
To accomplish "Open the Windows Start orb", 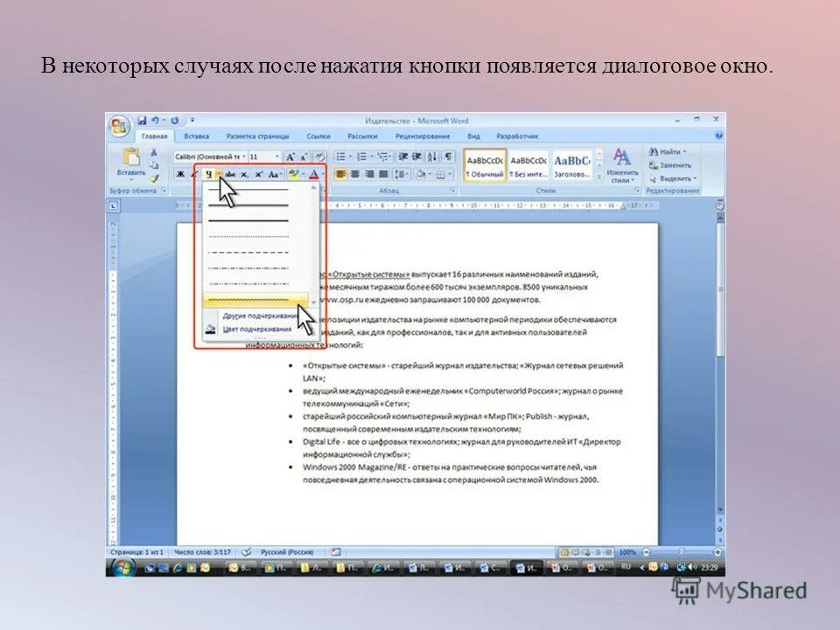I will coord(123,567).
